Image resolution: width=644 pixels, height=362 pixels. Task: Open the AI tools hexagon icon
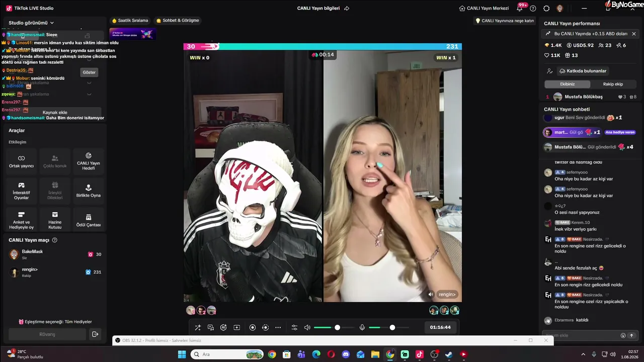[x=223, y=327]
